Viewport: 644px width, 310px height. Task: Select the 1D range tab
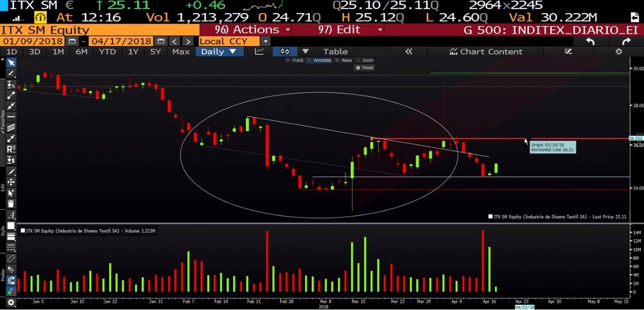tap(11, 51)
